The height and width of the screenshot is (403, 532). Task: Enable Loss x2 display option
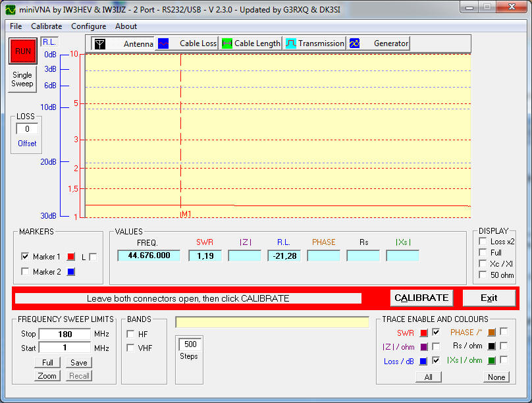coord(483,241)
